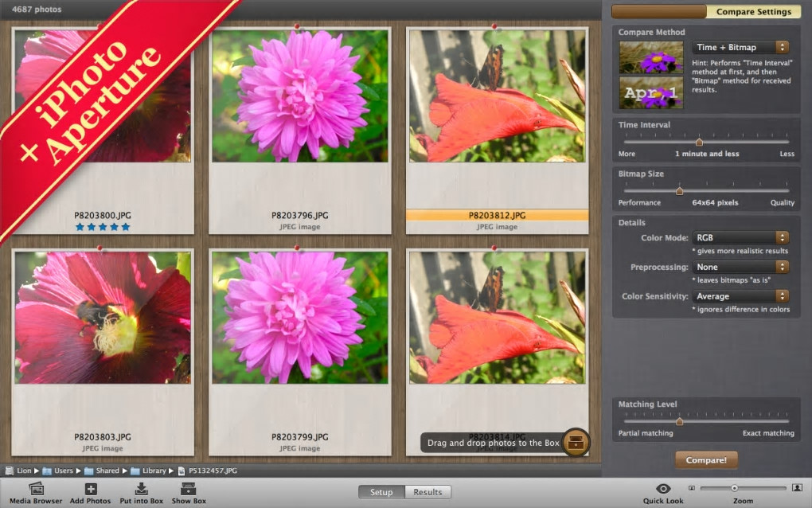The width and height of the screenshot is (812, 508).
Task: Open the Color Sensitivity Average dropdown
Action: point(740,296)
